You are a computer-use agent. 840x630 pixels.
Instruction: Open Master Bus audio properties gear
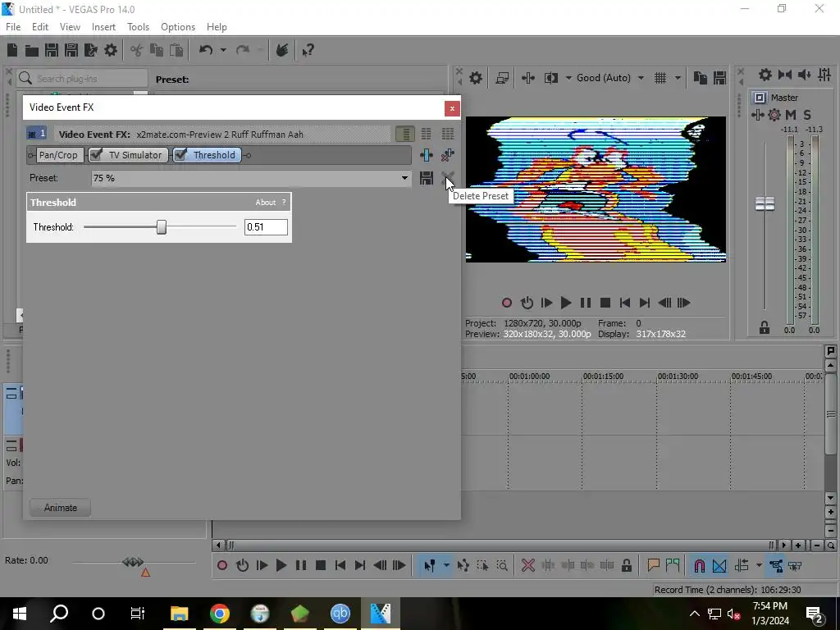765,75
